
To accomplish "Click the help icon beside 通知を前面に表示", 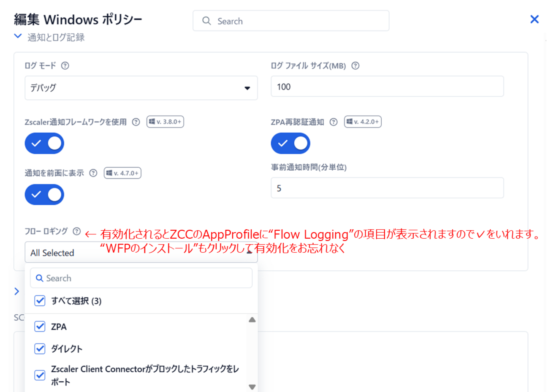I will point(93,173).
